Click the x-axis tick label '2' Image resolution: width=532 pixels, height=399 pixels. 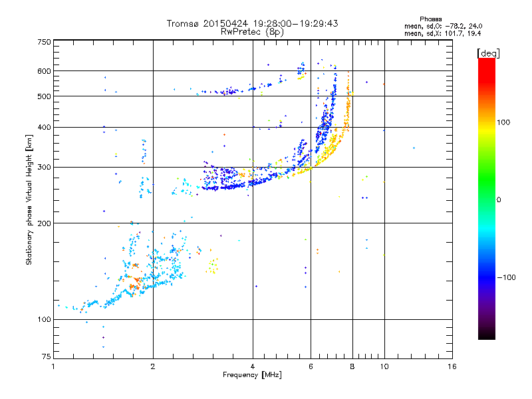[x=153, y=366]
